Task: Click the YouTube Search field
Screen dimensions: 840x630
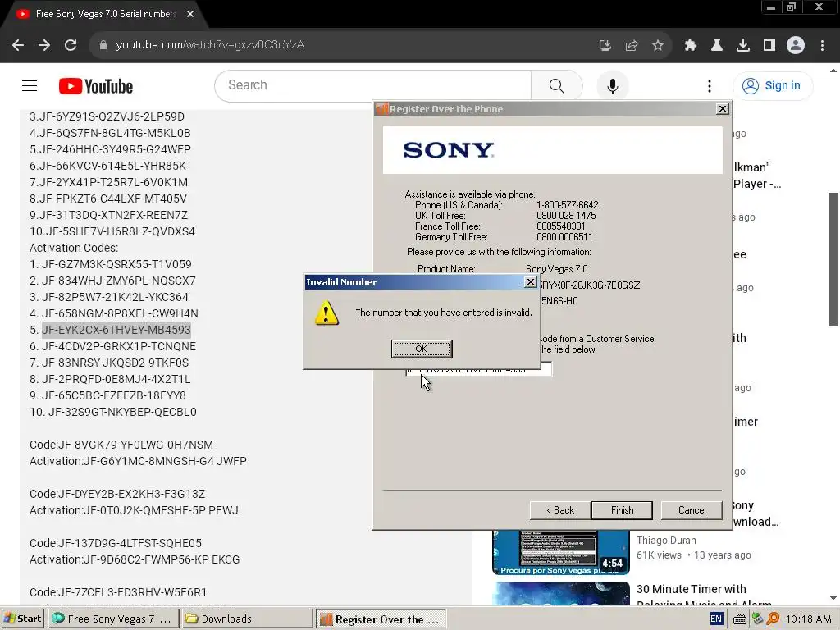Action: tap(373, 85)
